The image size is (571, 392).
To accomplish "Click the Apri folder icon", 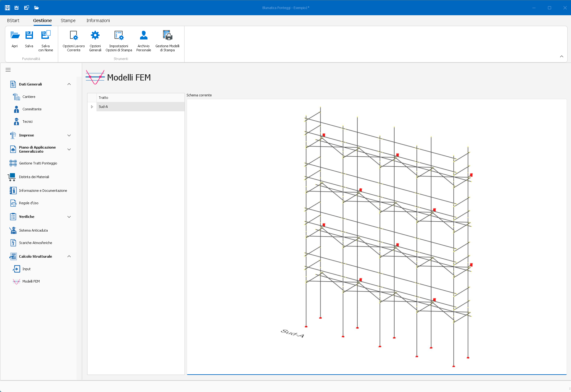I will click(15, 35).
